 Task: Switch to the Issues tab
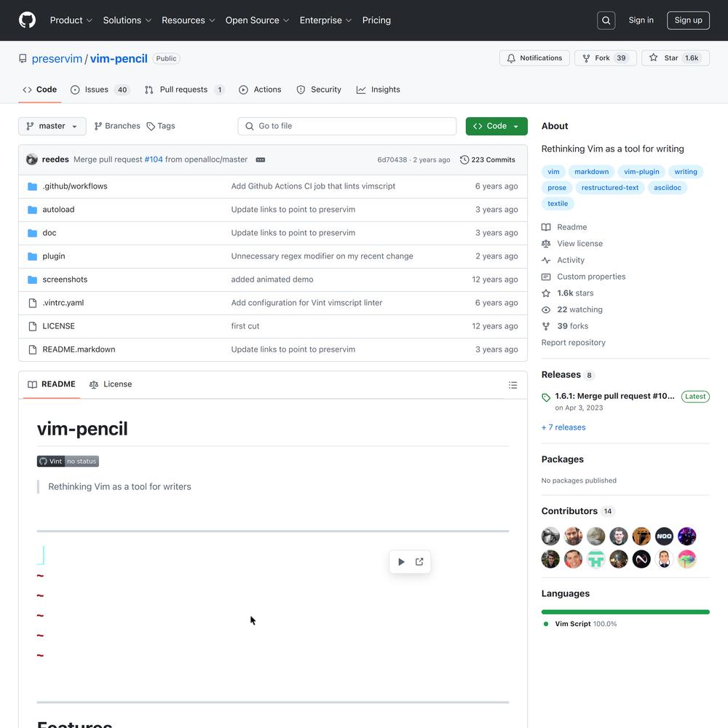pos(100,90)
